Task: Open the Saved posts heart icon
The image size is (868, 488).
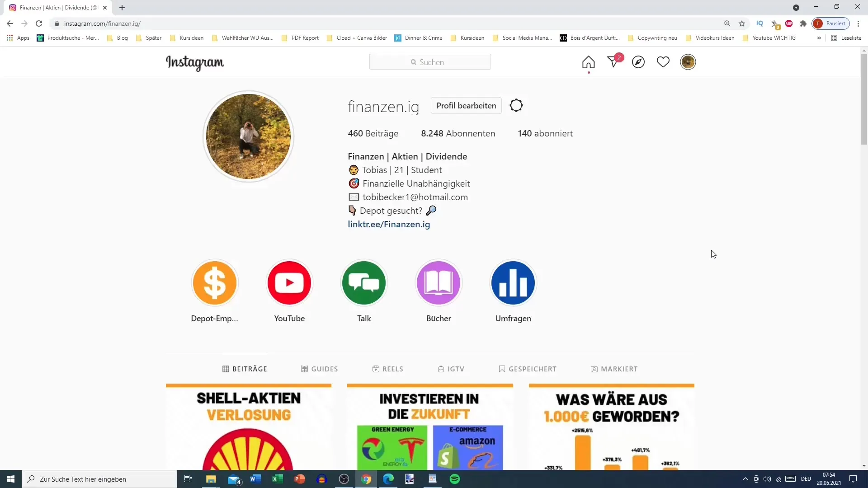Action: [664, 62]
